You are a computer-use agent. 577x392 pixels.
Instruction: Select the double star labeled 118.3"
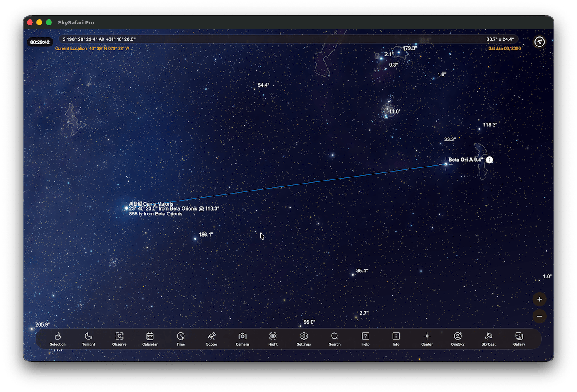tap(480, 129)
